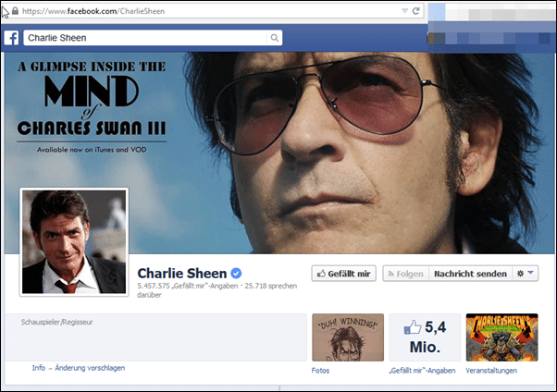This screenshot has width=557, height=392.
Task: Click the search magnifier icon
Action: 274,38
